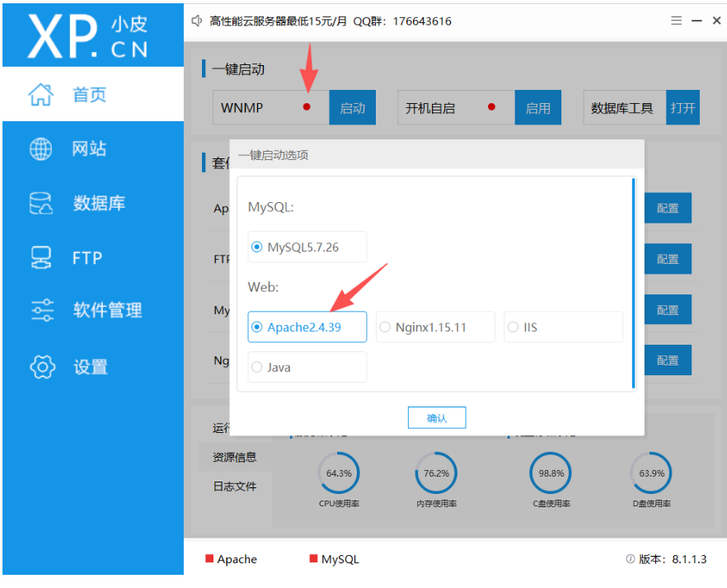Click 配置 button in the MySQL row
727x588 pixels.
click(668, 309)
